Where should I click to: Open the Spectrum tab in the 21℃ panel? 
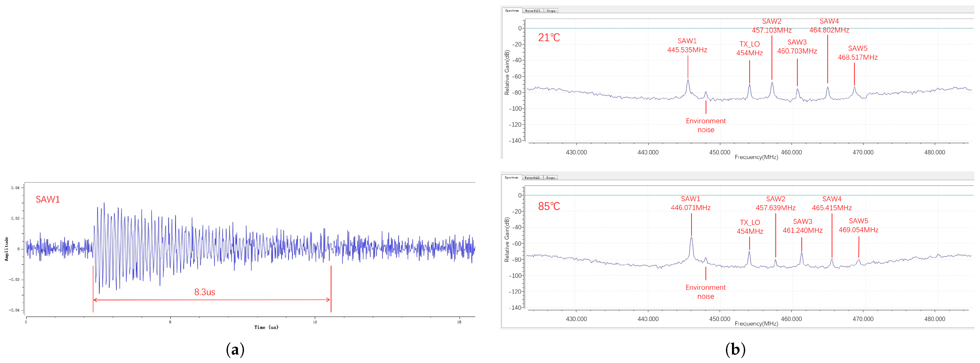click(512, 11)
